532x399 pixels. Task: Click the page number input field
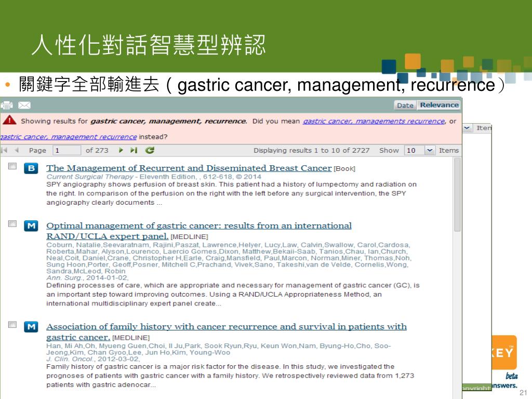point(66,150)
